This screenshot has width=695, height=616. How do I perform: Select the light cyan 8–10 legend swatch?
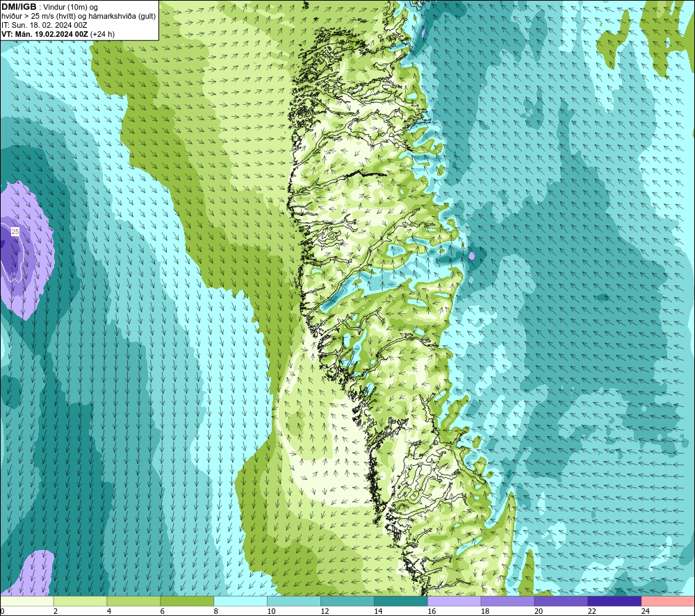[x=240, y=601]
